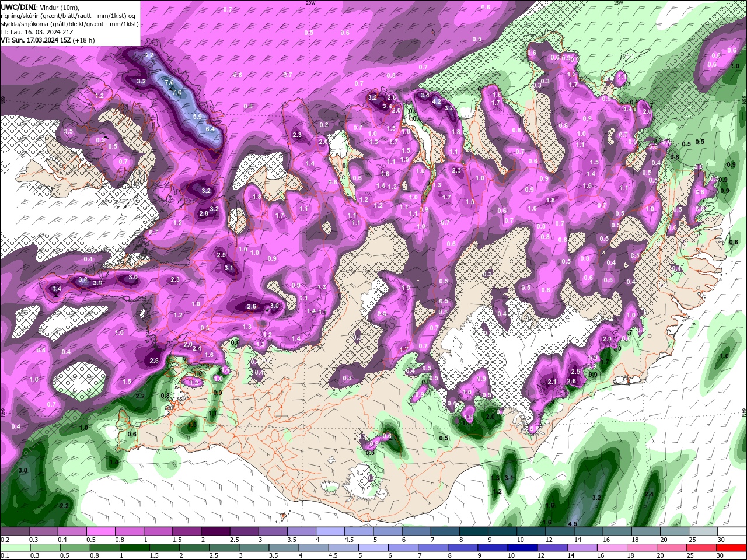747x560 pixels.
Task: Pick the upper legend swatch labeled 7
Action: (x=444, y=531)
